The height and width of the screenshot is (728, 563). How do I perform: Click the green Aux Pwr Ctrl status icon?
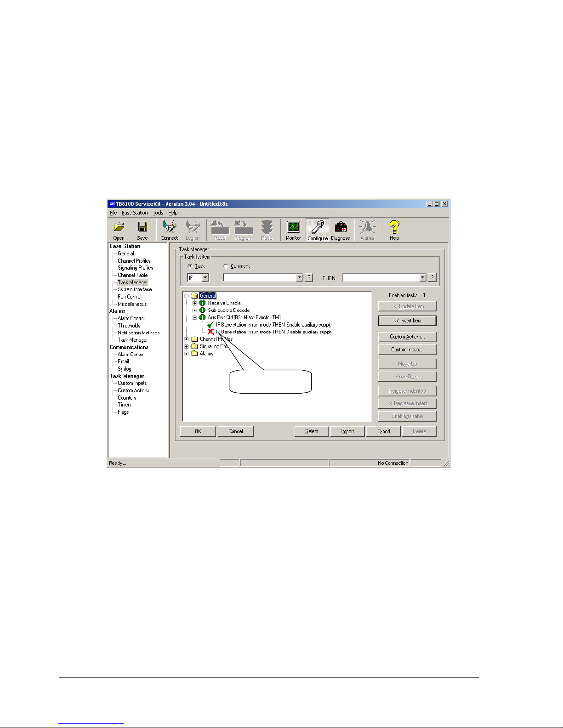pos(202,317)
